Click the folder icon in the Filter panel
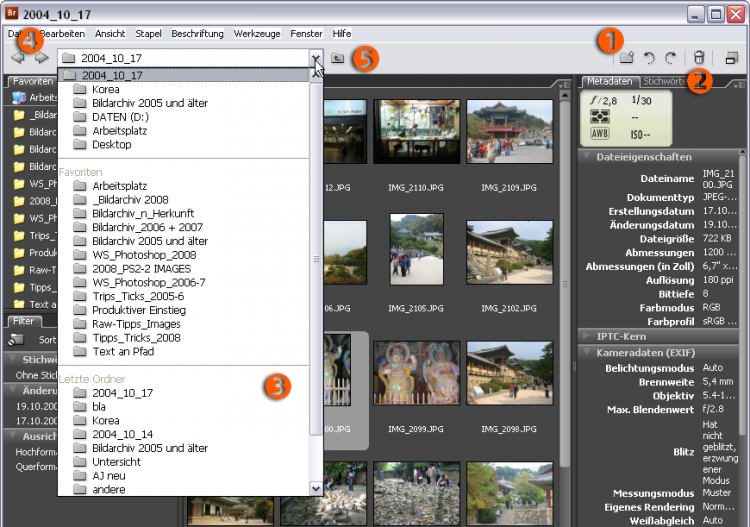This screenshot has height=527, width=750. pos(17,340)
